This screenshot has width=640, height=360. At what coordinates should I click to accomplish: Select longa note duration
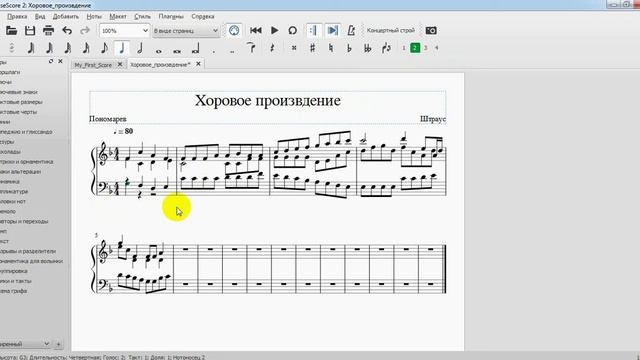point(196,49)
